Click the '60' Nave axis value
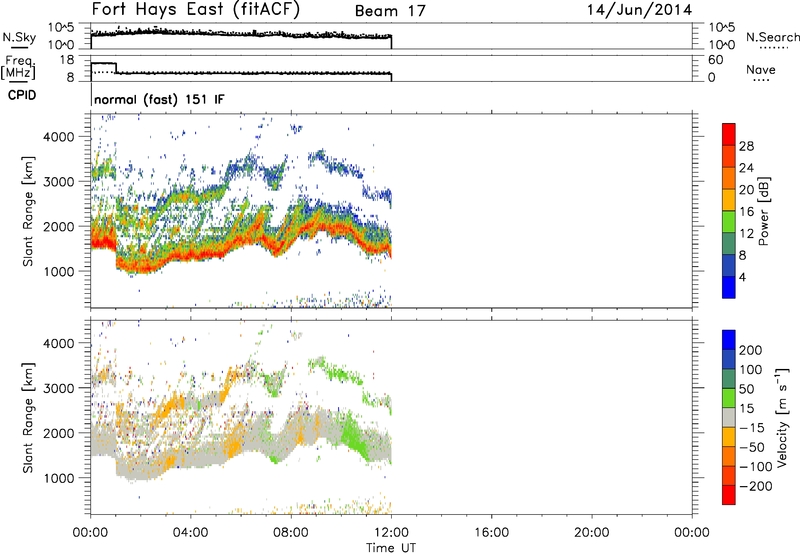The image size is (800, 554). click(715, 60)
